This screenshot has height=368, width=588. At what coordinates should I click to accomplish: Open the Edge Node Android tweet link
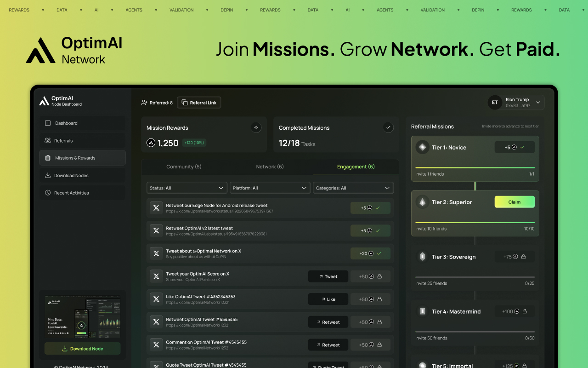tap(220, 211)
